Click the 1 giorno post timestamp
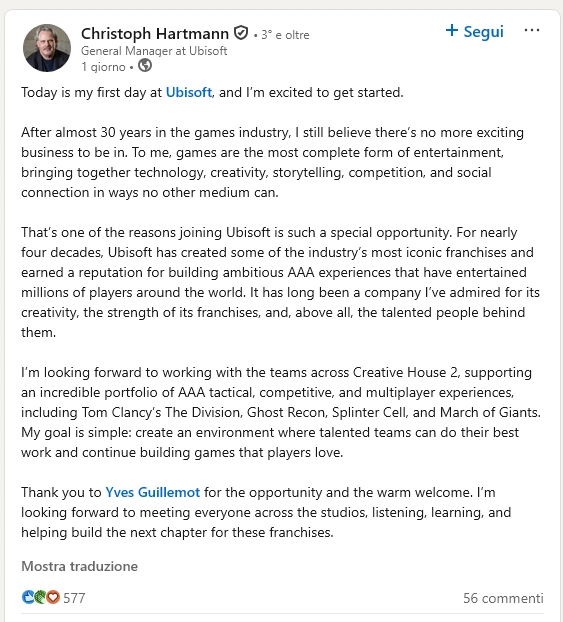Screen dimensions: 563x622 103,67
